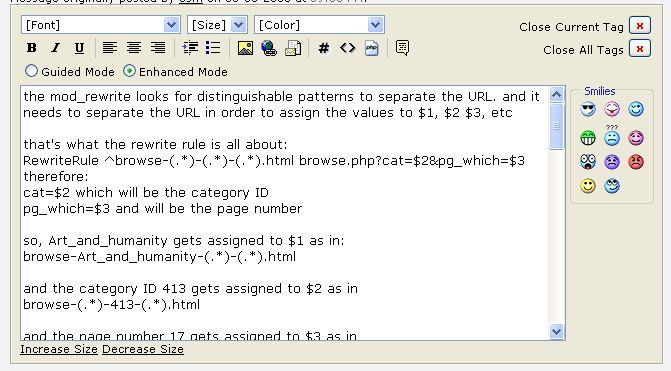This screenshot has width=671, height=371.
Task: Apply italic formatting
Action: pyautogui.click(x=55, y=48)
